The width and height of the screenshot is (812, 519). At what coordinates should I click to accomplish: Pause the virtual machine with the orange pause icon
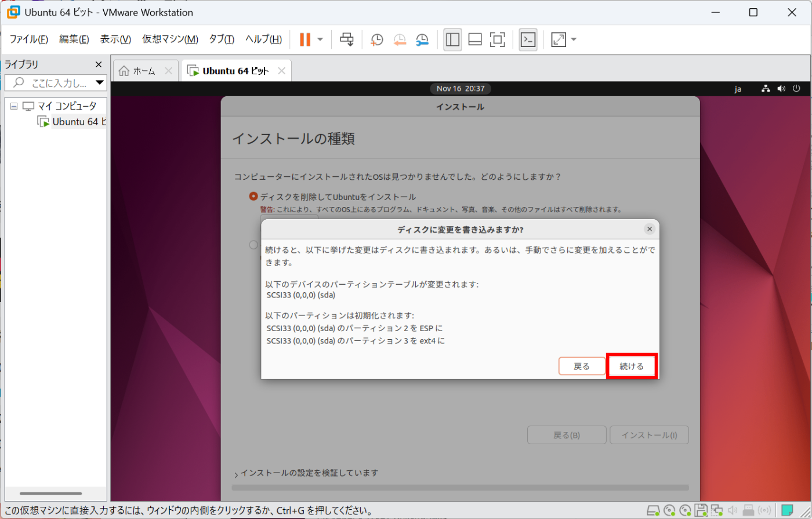(x=305, y=39)
